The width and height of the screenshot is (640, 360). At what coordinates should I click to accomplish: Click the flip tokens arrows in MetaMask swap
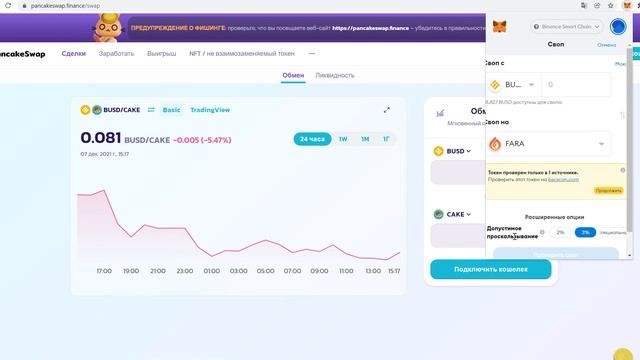[622, 116]
